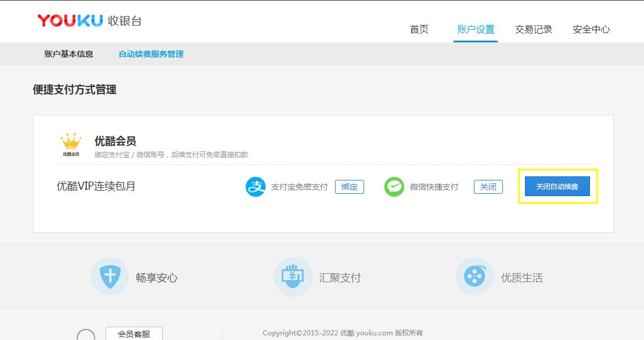Click the payment icon beside 汇聚支付

point(293,276)
